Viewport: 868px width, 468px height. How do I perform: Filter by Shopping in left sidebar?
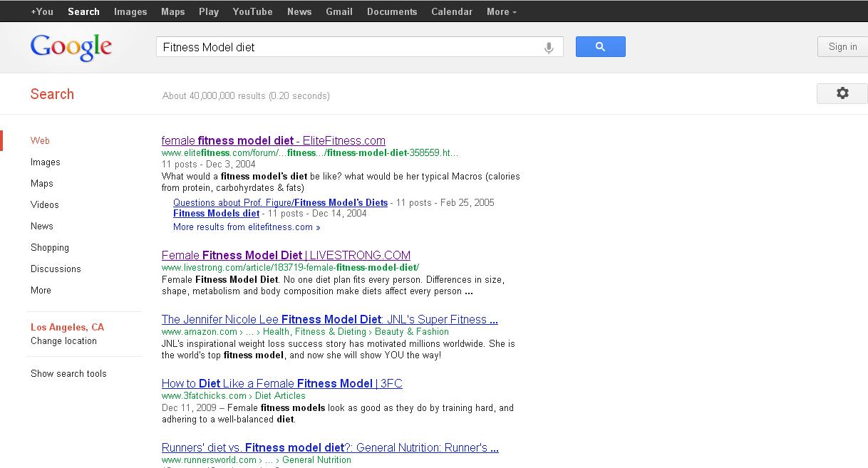[x=50, y=248]
